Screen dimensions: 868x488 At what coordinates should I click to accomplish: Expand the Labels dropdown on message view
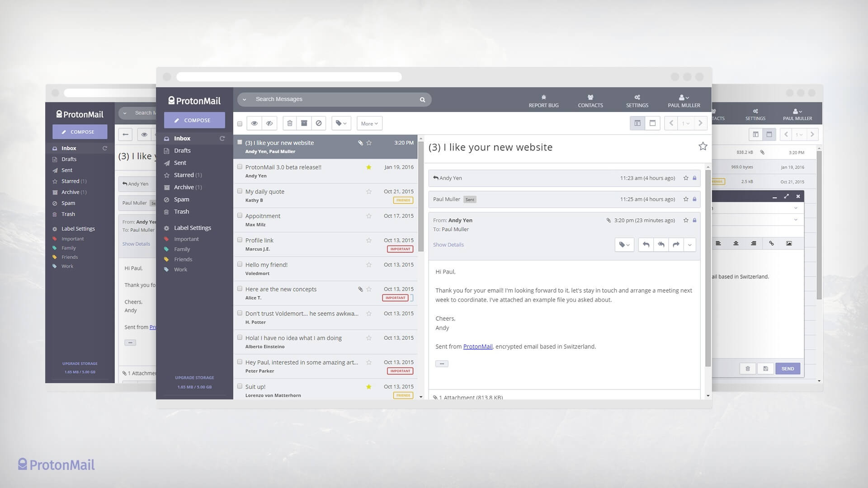point(626,244)
